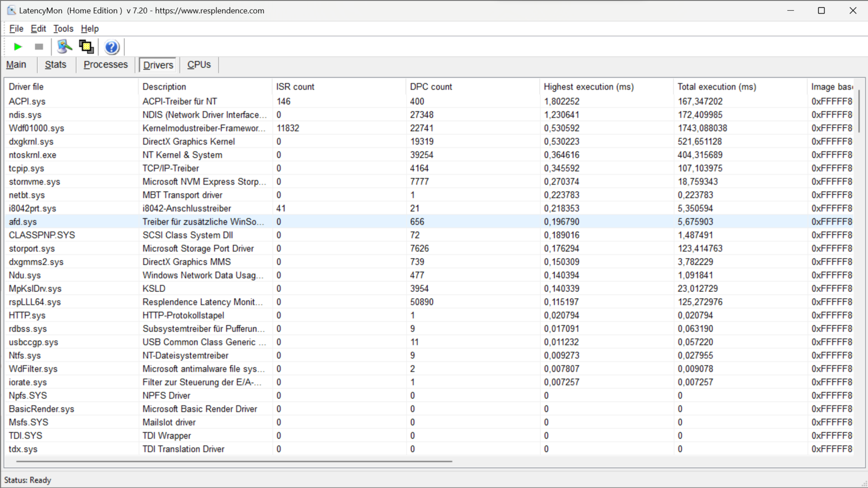This screenshot has height=488, width=868.
Task: Click the vertical scrollbar thumb
Action: point(859,111)
